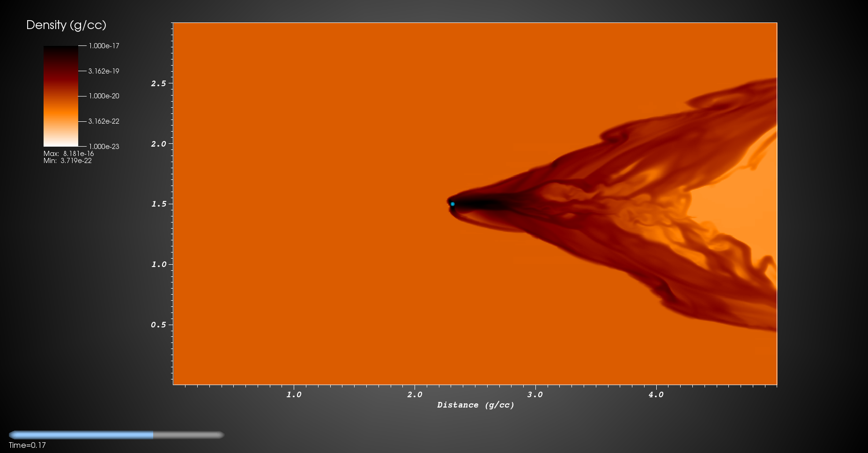Click the x-axis tick label 1.0

(294, 394)
